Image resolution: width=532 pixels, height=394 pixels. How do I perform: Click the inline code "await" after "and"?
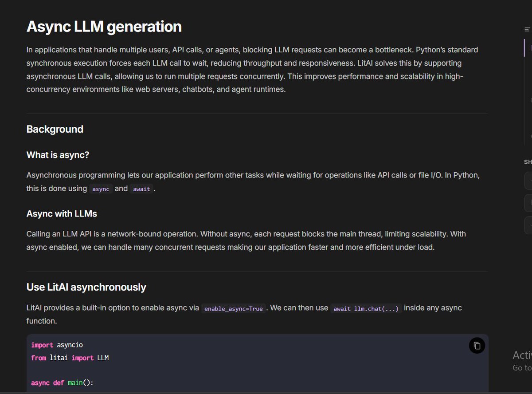[141, 189]
